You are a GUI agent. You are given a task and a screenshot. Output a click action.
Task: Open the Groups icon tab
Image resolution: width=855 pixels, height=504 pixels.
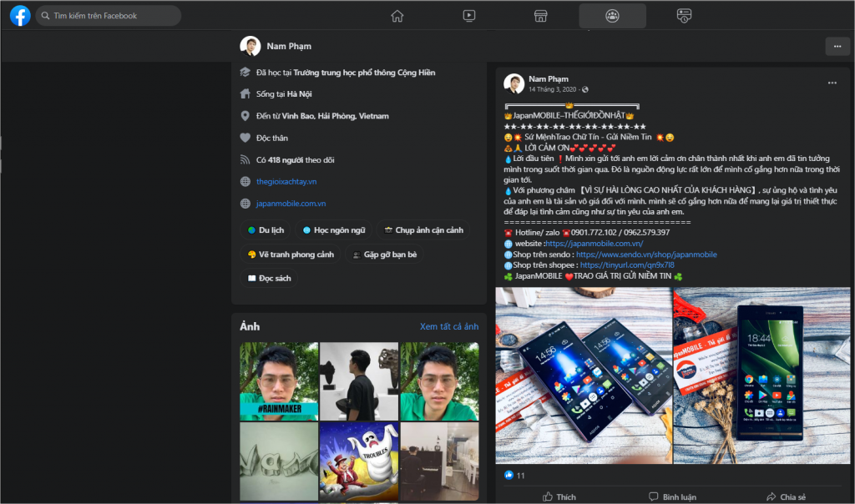pos(612,16)
